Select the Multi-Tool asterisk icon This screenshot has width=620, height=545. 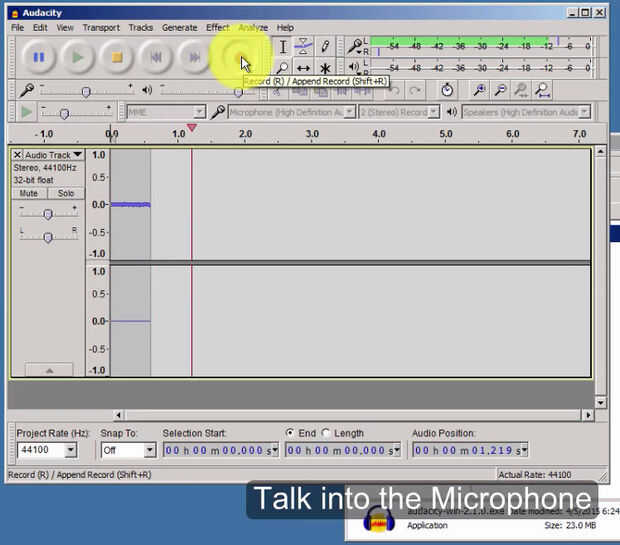pos(325,68)
